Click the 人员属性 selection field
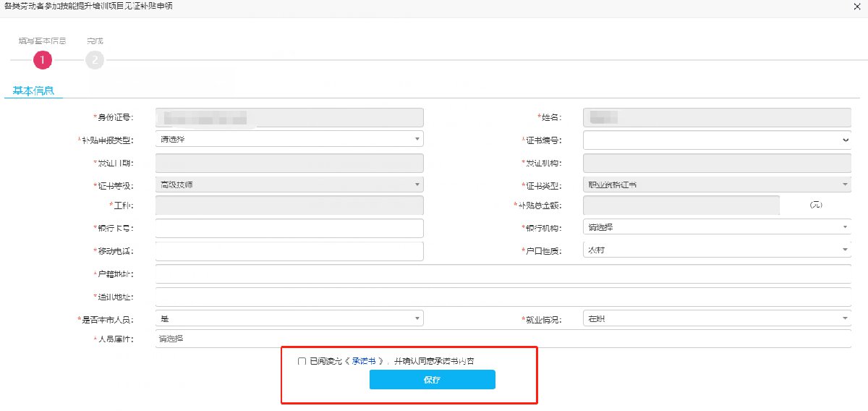Image resolution: width=868 pixels, height=411 pixels. pyautogui.click(x=503, y=339)
